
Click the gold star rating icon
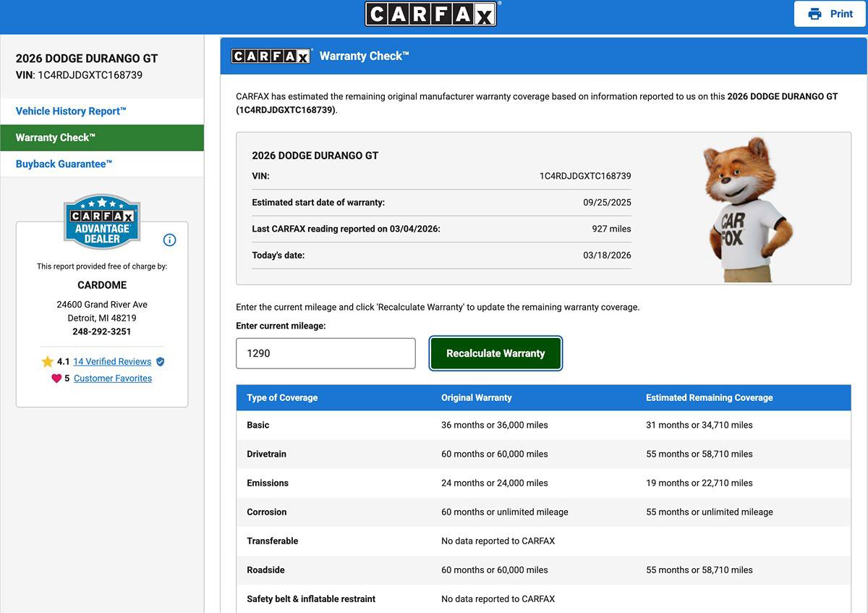[48, 362]
